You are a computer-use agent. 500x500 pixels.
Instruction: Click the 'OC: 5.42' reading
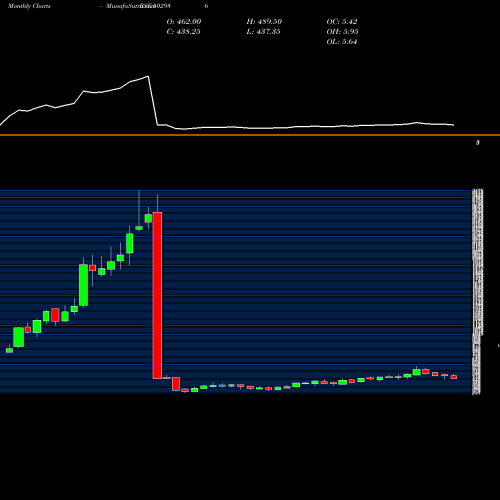[342, 21]
